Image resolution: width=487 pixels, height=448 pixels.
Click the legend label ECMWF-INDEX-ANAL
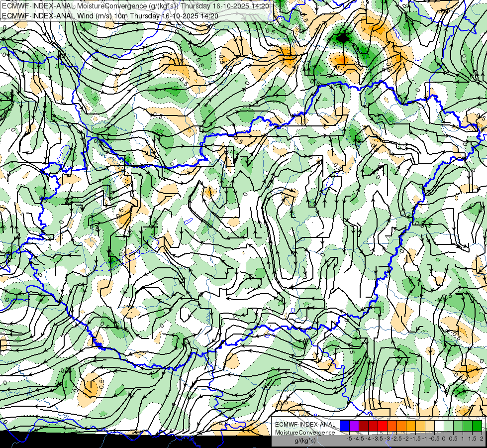coord(305,425)
